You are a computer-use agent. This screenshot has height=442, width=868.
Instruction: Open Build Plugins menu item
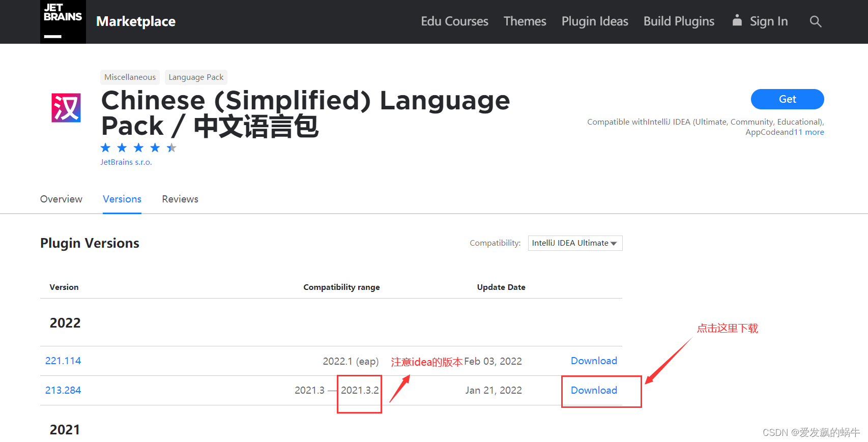[x=679, y=21]
